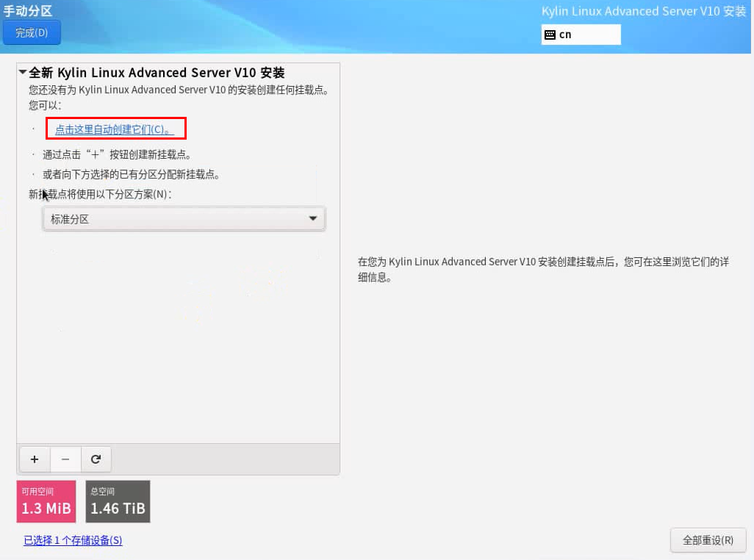Click the 完成(D) done button
This screenshot has height=560, width=754.
click(x=32, y=32)
